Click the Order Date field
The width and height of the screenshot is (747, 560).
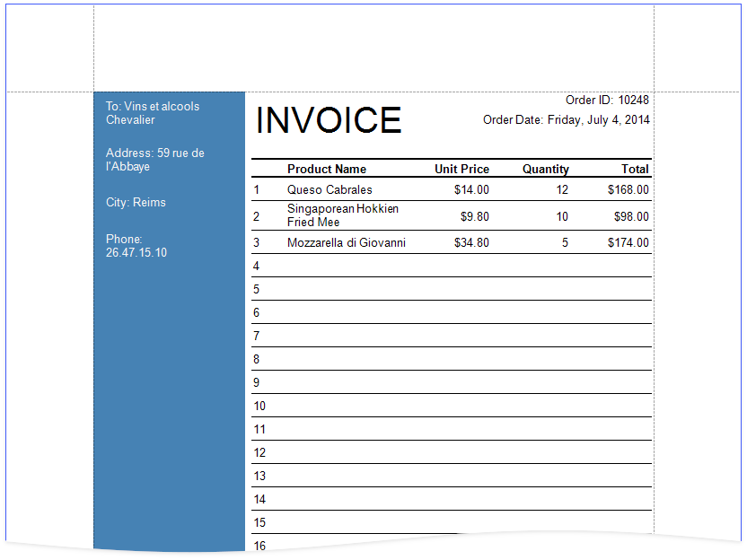566,119
